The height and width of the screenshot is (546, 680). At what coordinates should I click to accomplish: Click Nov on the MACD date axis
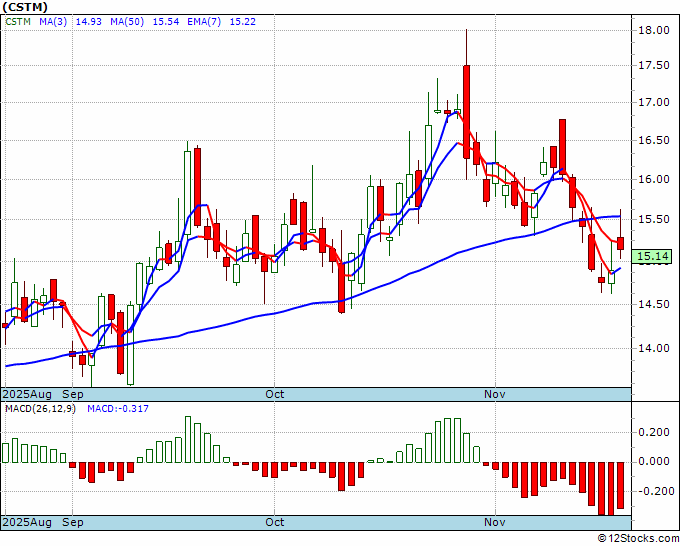coord(495,522)
